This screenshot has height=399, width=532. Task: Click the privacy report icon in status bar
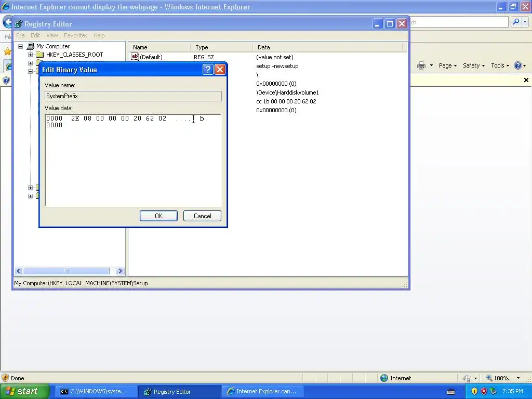tap(467, 378)
